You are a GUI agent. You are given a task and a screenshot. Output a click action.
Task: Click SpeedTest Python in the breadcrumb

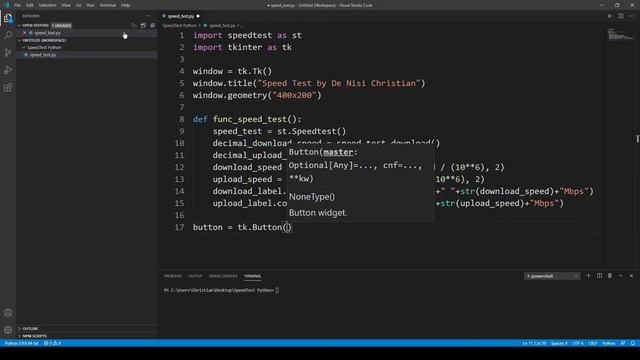coord(179,25)
